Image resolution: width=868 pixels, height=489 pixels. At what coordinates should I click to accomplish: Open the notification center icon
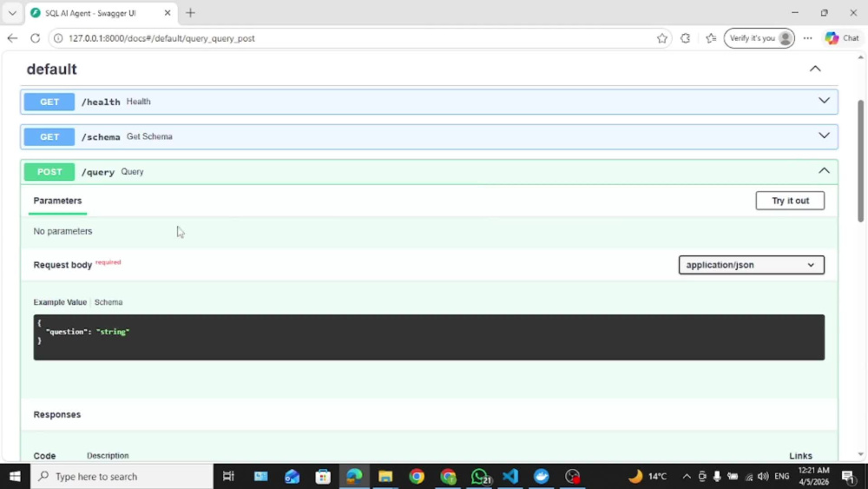coord(849,476)
